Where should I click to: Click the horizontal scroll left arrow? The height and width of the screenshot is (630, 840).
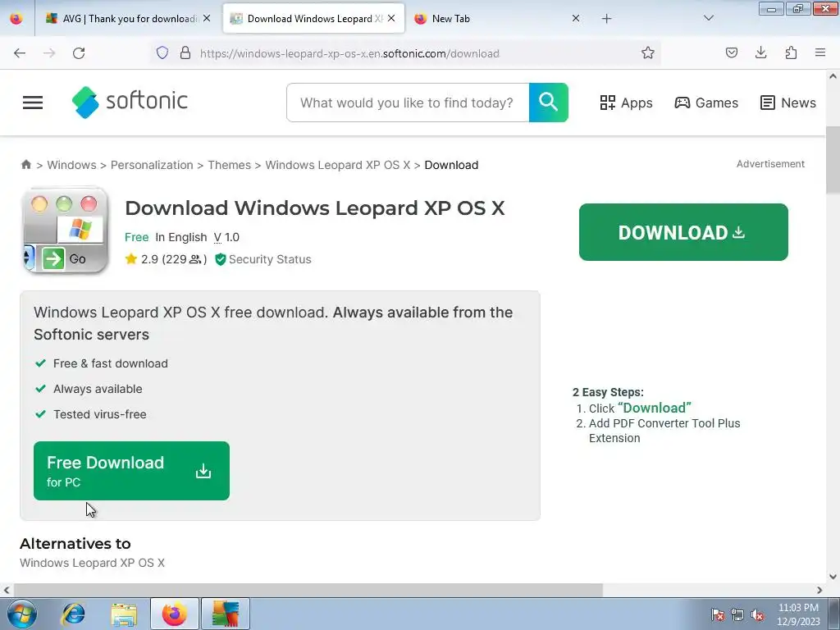click(7, 590)
